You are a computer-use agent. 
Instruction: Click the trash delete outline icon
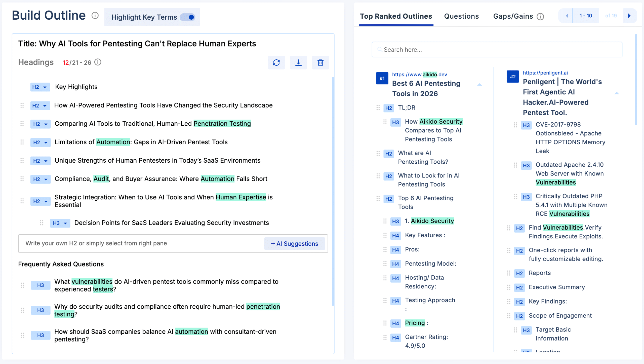pyautogui.click(x=320, y=62)
